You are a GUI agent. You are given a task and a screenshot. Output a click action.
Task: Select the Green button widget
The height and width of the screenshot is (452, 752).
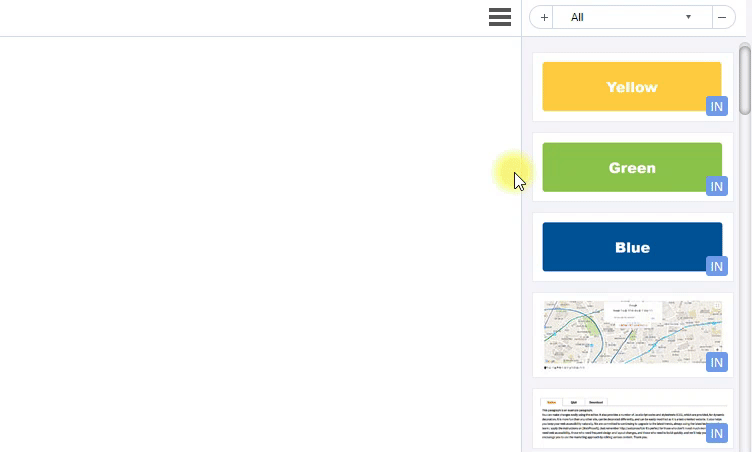[x=630, y=167]
